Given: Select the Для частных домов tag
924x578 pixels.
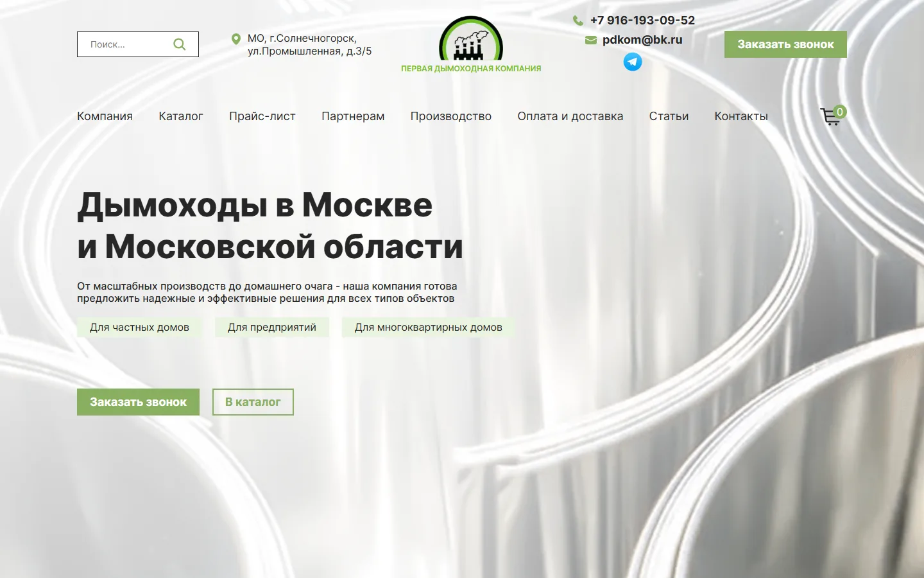Looking at the screenshot, I should (139, 328).
